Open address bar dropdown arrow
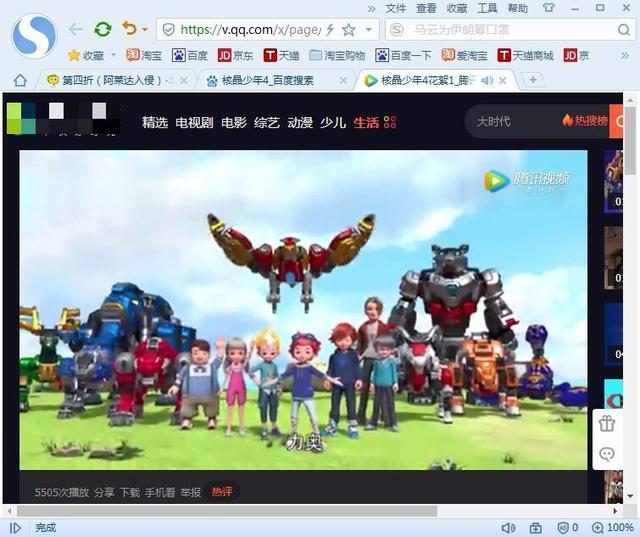The image size is (640, 537). click(x=369, y=30)
